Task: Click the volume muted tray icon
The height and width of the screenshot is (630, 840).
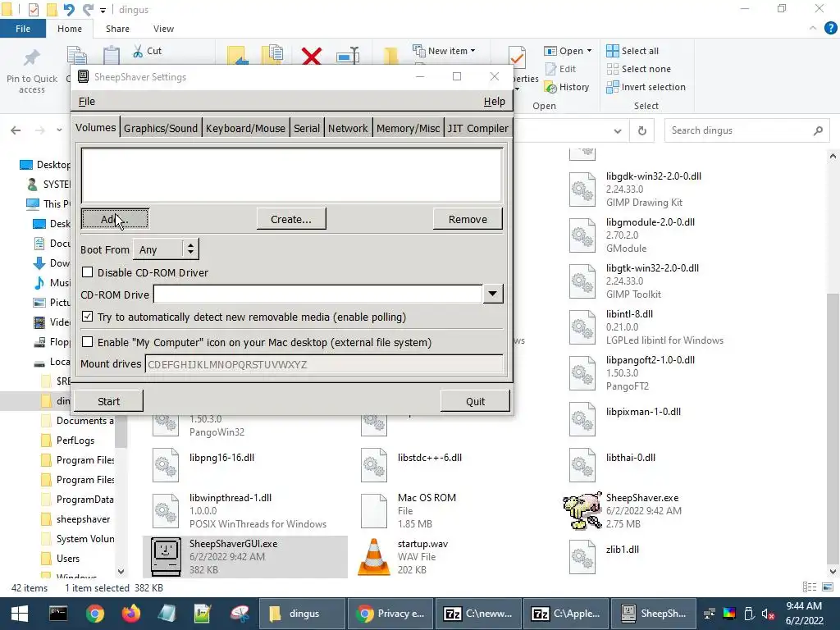Action: coord(768,614)
